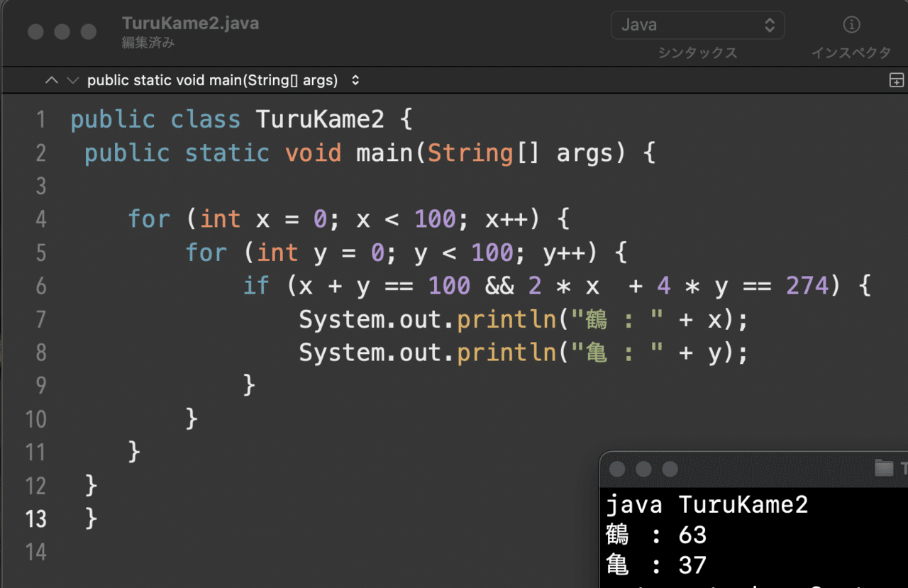This screenshot has height=588, width=908.
Task: Click class name TuruKame2 on line 1
Action: click(320, 119)
